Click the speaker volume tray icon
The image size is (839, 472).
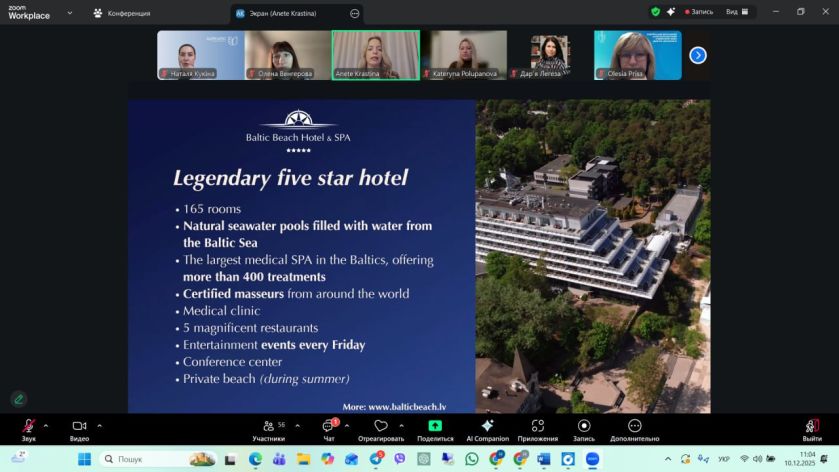coord(757,459)
